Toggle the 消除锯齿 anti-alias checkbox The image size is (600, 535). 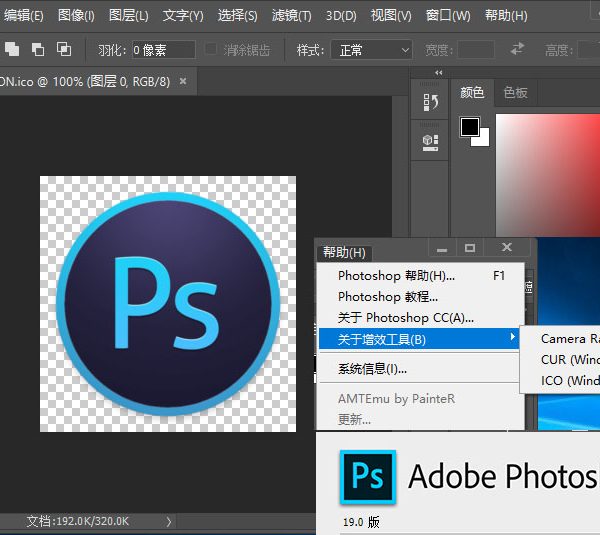click(x=211, y=50)
